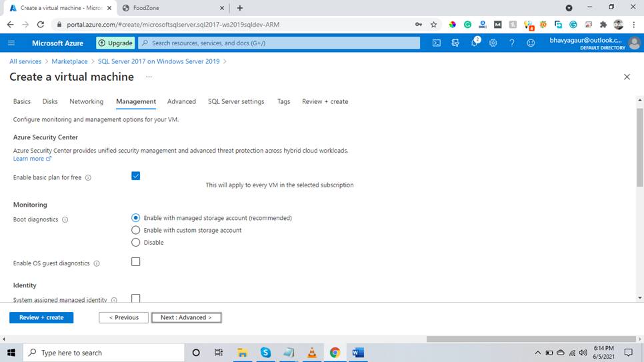The width and height of the screenshot is (644, 362).
Task: Open Cloud Shell from Azure header
Action: point(436,43)
